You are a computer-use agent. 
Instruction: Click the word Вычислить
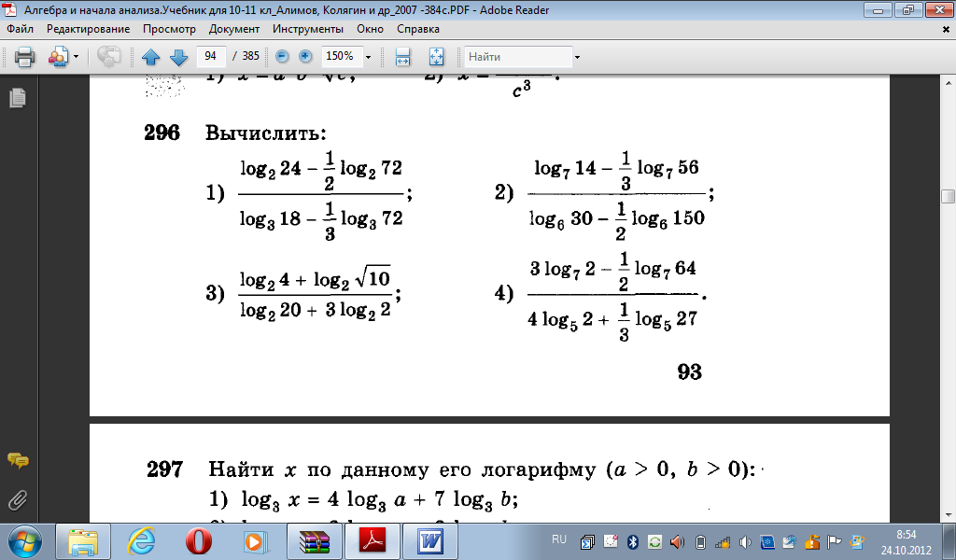266,133
